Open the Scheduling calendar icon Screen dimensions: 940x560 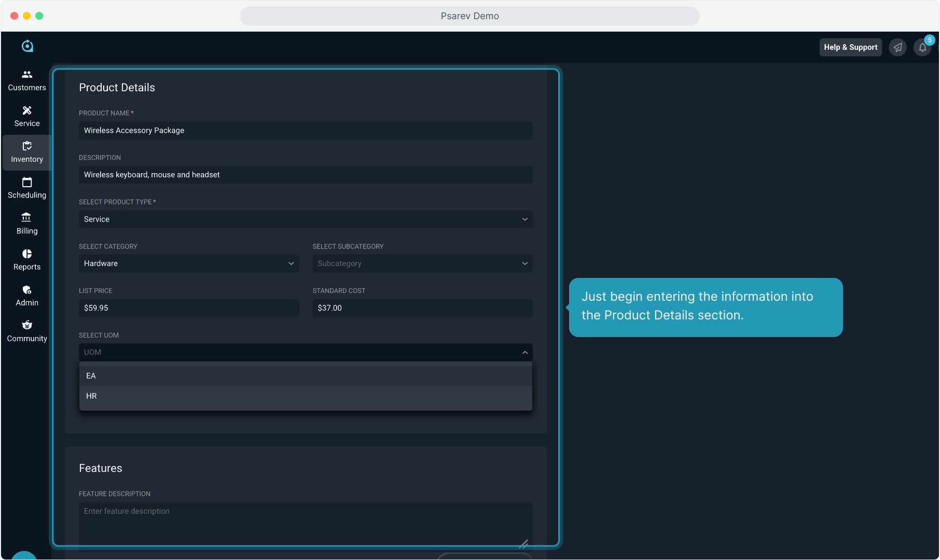27,182
